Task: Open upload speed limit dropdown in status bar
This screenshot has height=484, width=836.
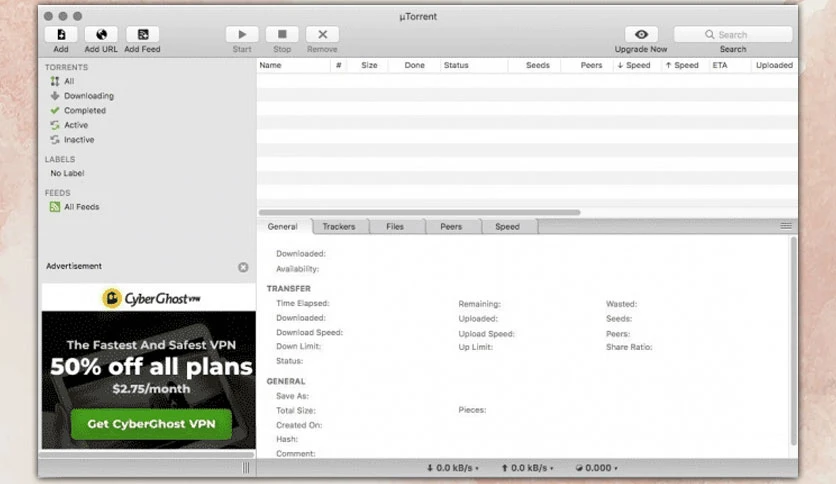Action: 527,468
